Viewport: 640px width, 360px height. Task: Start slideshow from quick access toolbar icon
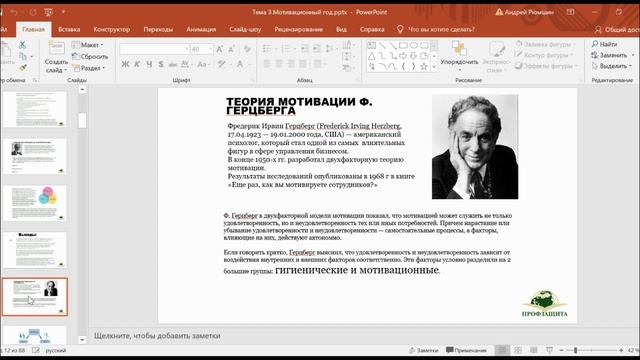tap(48, 12)
